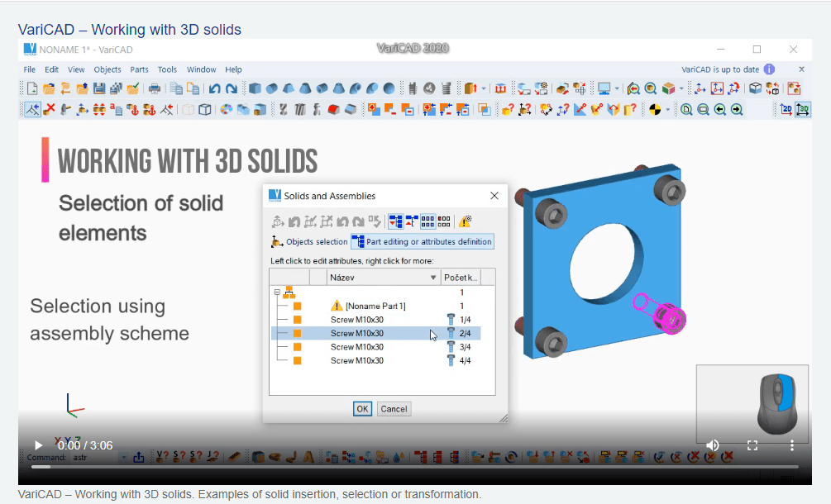831x504 pixels.
Task: Open the Window menu
Action: point(202,69)
